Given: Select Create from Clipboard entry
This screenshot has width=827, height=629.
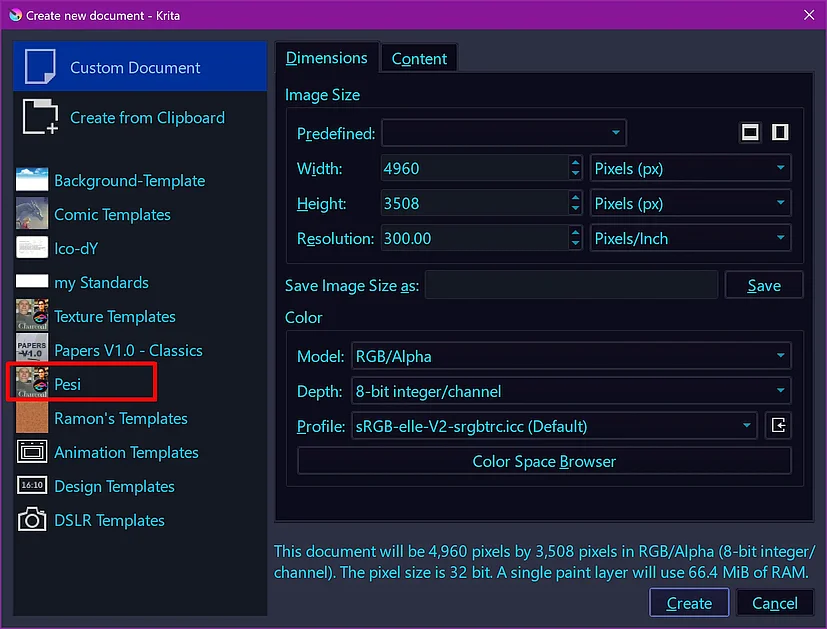Looking at the screenshot, I should (x=140, y=117).
